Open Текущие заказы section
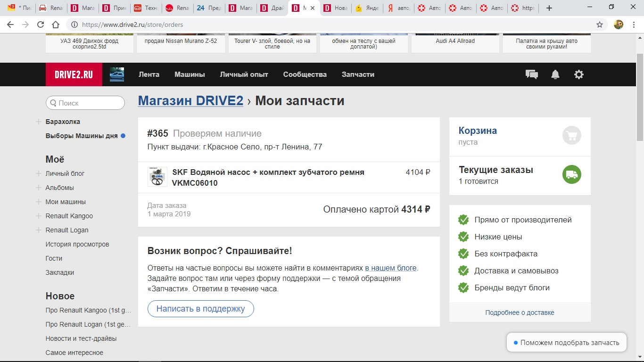644x362 pixels. coord(496,170)
